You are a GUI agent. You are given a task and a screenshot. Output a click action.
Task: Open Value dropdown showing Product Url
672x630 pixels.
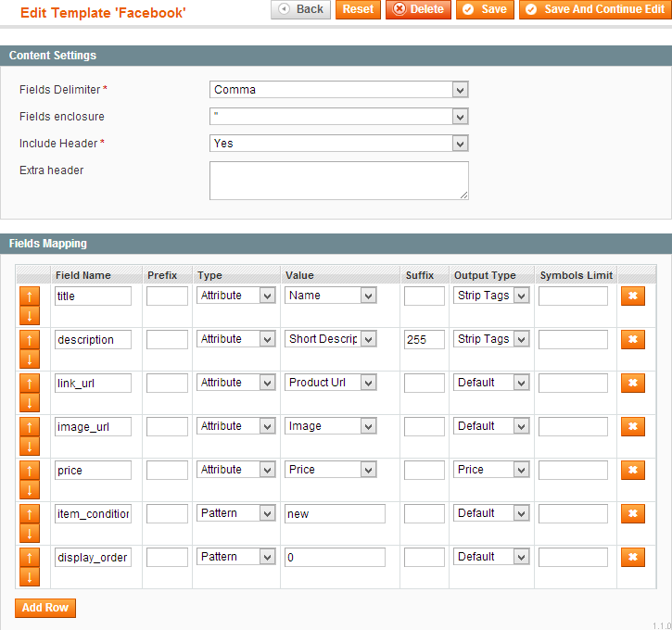tap(330, 383)
